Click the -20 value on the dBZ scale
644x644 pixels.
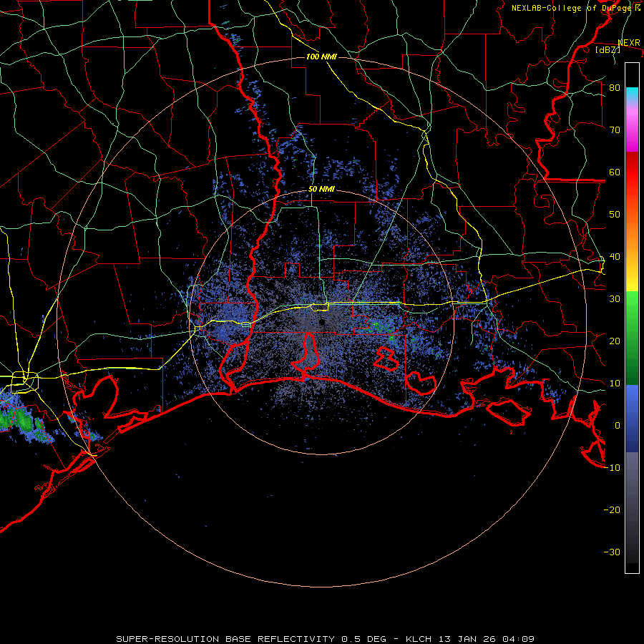coord(612,509)
